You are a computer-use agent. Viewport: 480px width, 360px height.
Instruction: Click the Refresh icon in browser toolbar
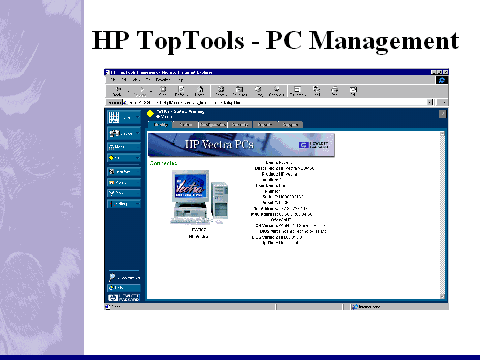tap(181, 91)
